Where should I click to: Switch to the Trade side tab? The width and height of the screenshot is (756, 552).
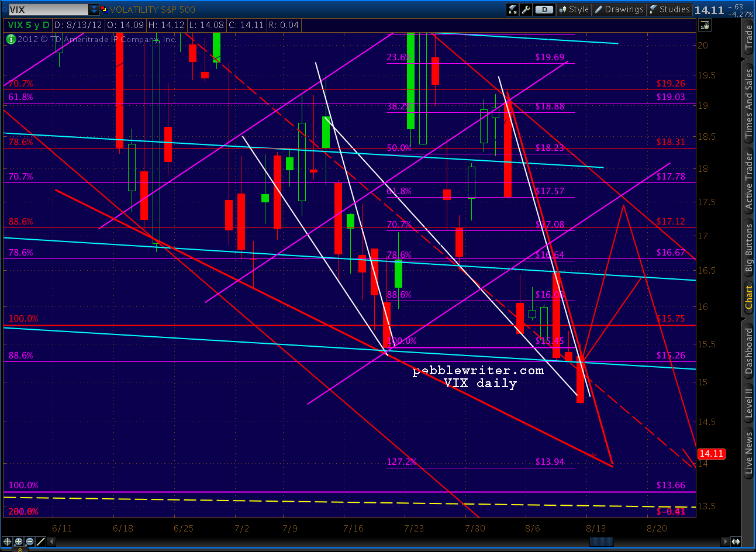click(749, 37)
